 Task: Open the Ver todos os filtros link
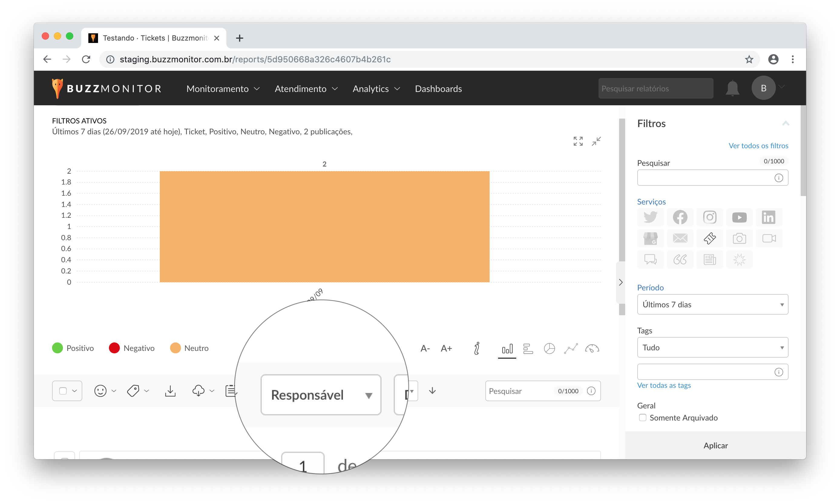coord(758,146)
